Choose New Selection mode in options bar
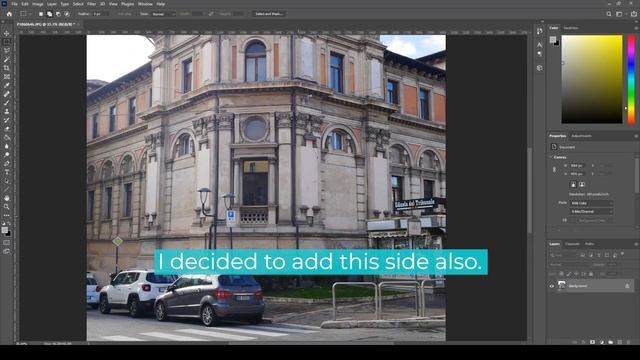The image size is (640, 360). (41, 14)
